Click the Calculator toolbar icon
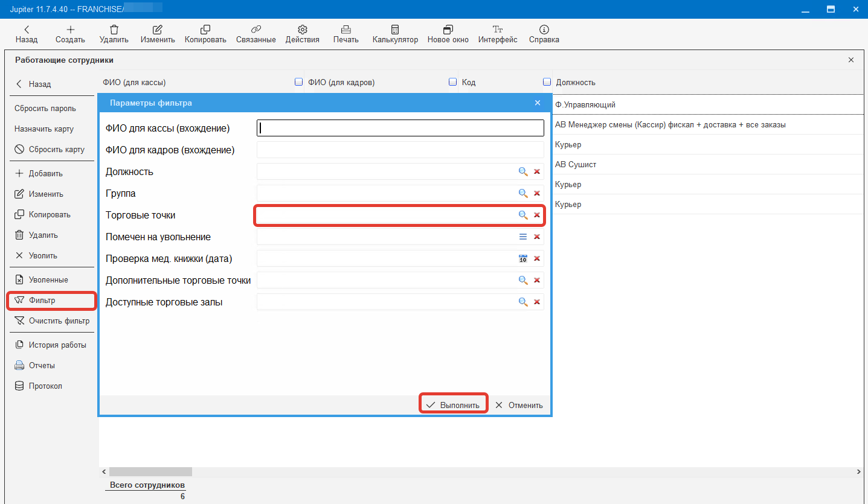Viewport: 868px width, 504px height. (x=395, y=30)
